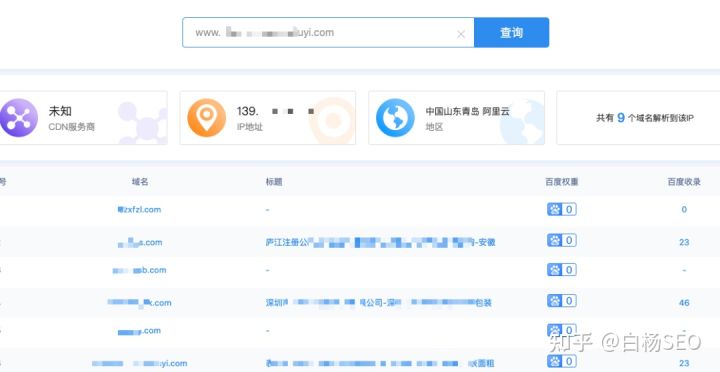
Task: Click Baidu weight badge in 庐江注册 row
Action: pos(562,240)
